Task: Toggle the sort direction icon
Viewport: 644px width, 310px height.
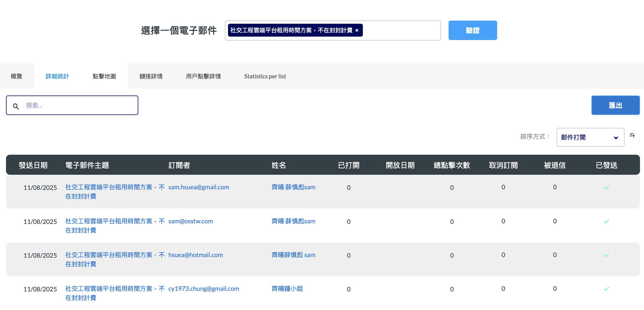Action: tap(632, 136)
